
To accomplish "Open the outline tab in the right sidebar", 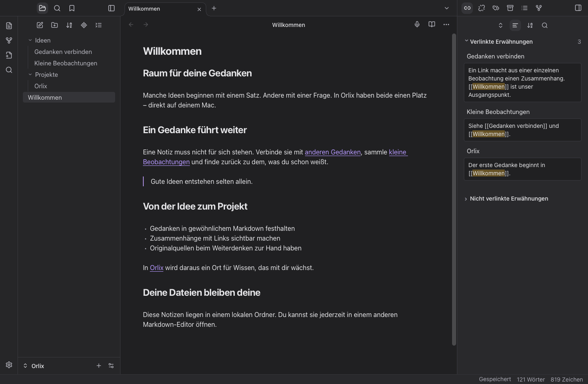I will (525, 8).
